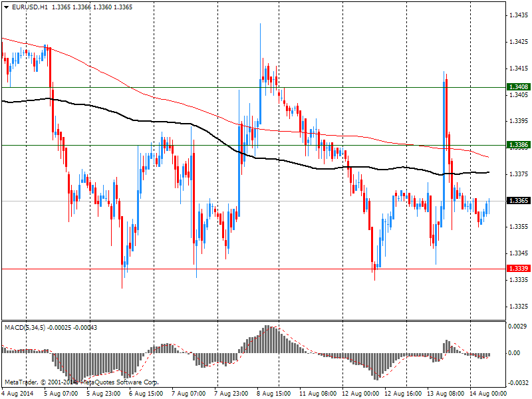Screen dimensions: 532x399
Task: Click the 6 Aug 15:00 time label
Action: [146, 394]
